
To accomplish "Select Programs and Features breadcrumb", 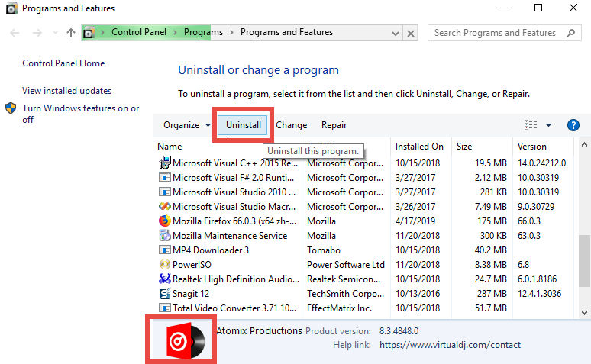I will pos(286,32).
